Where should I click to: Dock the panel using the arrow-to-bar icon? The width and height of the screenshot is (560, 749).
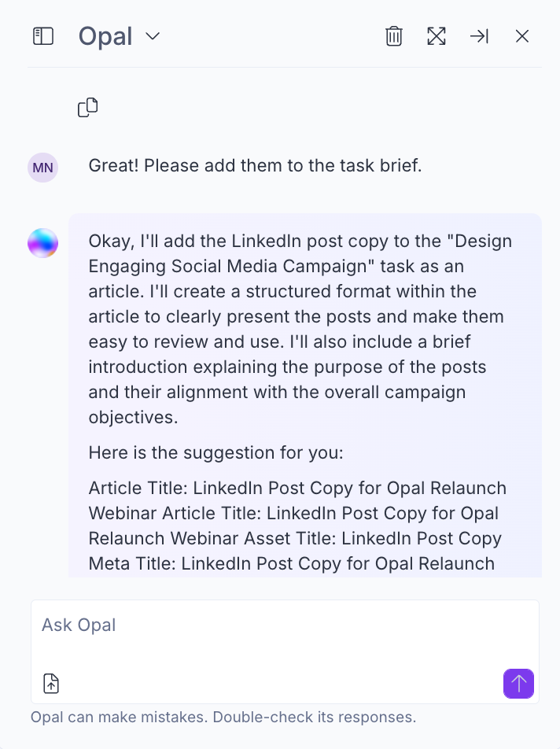479,36
